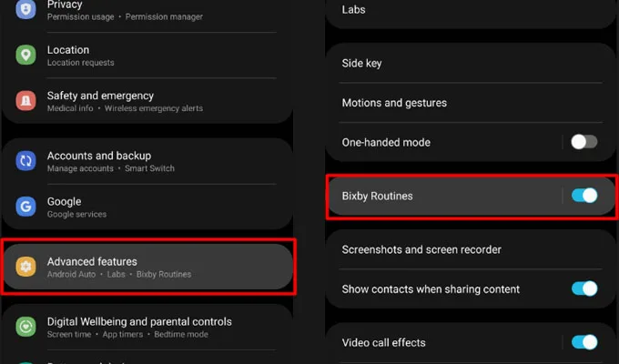
Task: Tap 'Bedtime mode' subtitle text
Action: point(181,334)
